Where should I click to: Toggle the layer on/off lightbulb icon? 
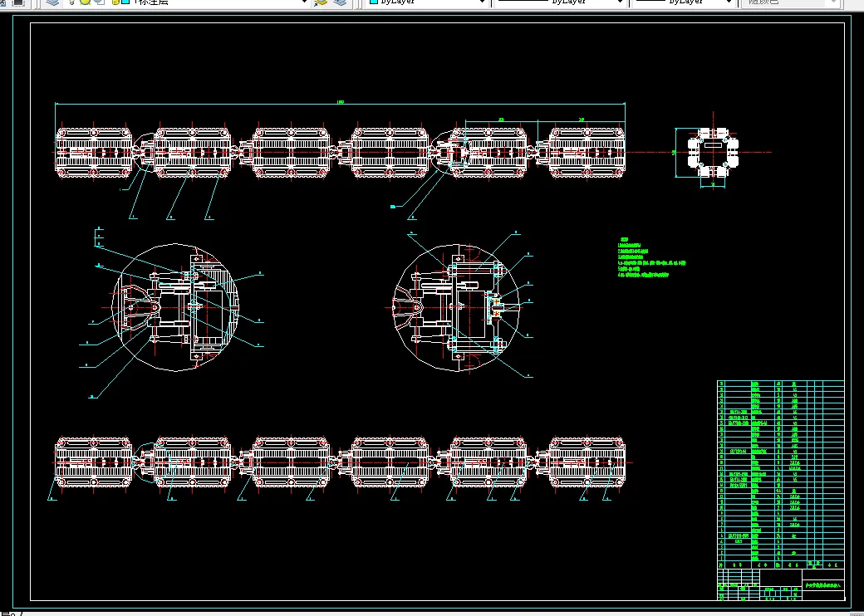pyautogui.click(x=71, y=2)
